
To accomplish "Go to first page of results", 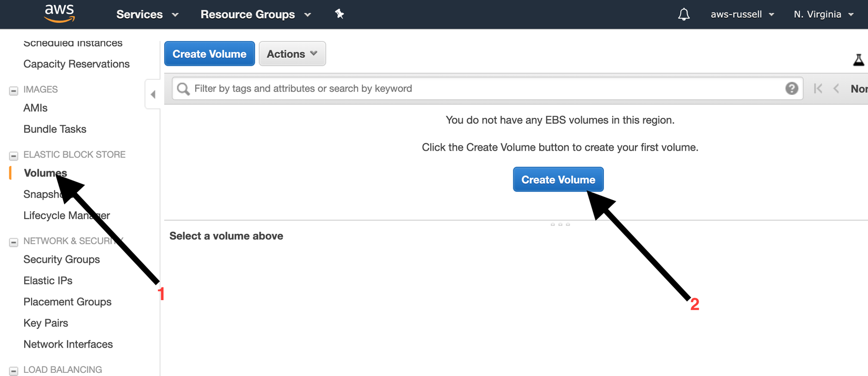I will (x=818, y=88).
